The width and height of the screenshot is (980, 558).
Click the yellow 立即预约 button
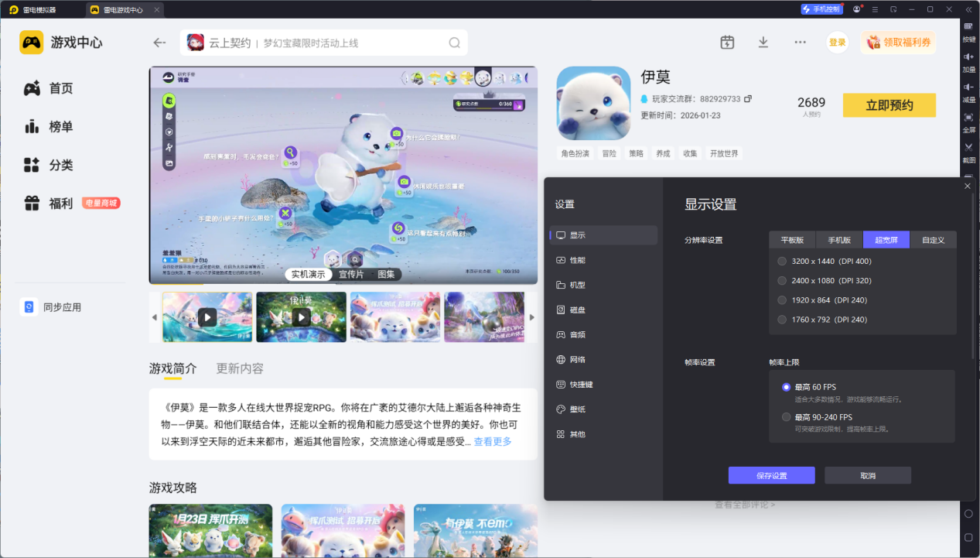coord(890,105)
